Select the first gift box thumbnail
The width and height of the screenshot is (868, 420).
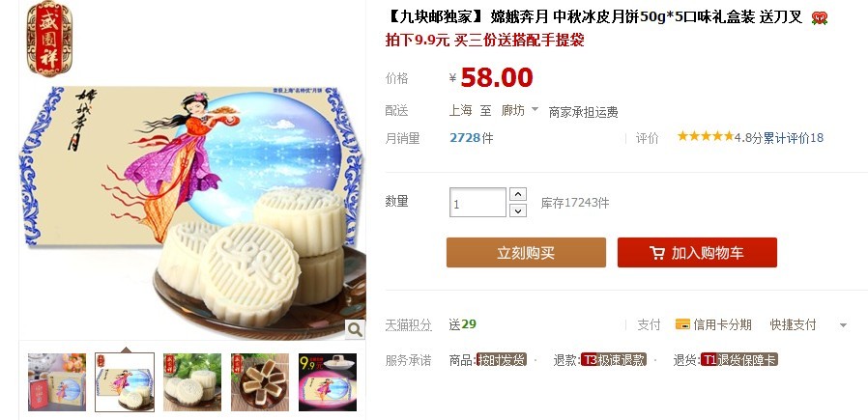point(57,382)
